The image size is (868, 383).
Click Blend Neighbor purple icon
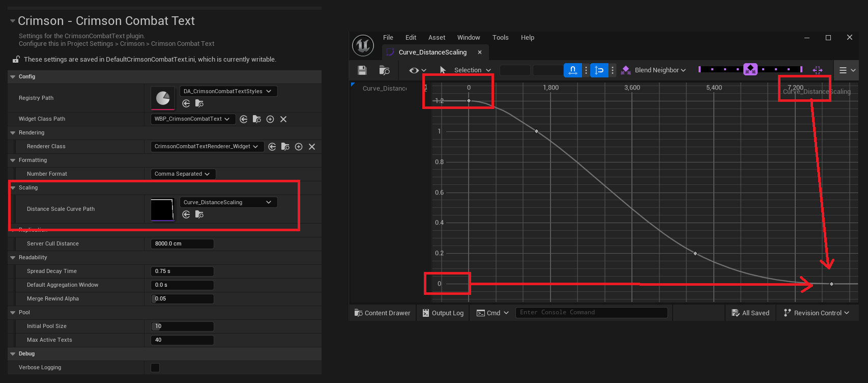coord(626,70)
